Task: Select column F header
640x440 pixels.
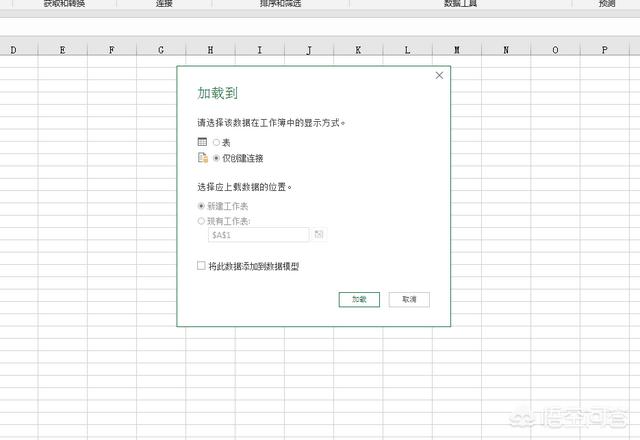Action: [x=111, y=49]
